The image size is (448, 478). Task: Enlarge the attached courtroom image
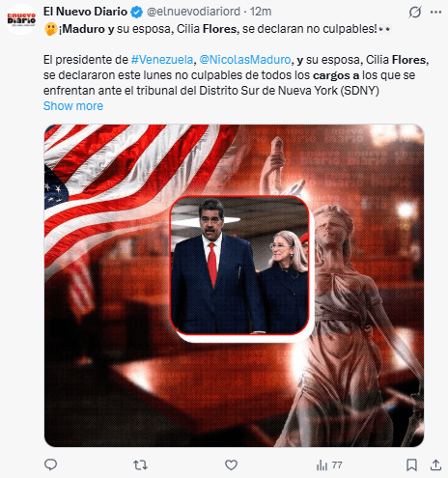(x=234, y=286)
